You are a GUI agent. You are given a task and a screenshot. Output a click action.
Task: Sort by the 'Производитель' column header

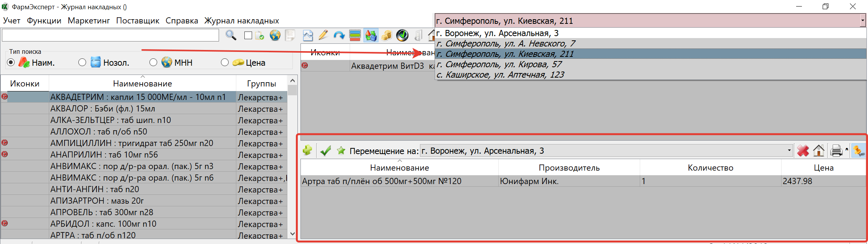[x=569, y=168]
